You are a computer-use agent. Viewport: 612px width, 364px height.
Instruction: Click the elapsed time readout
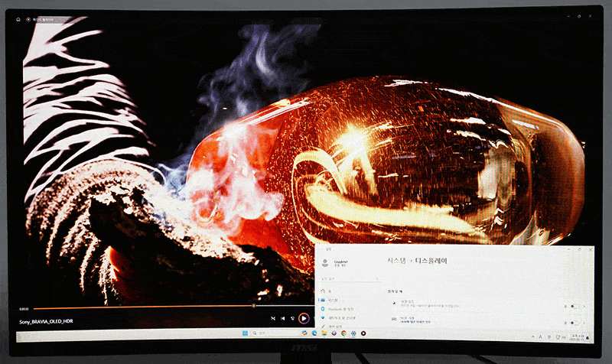(24, 309)
